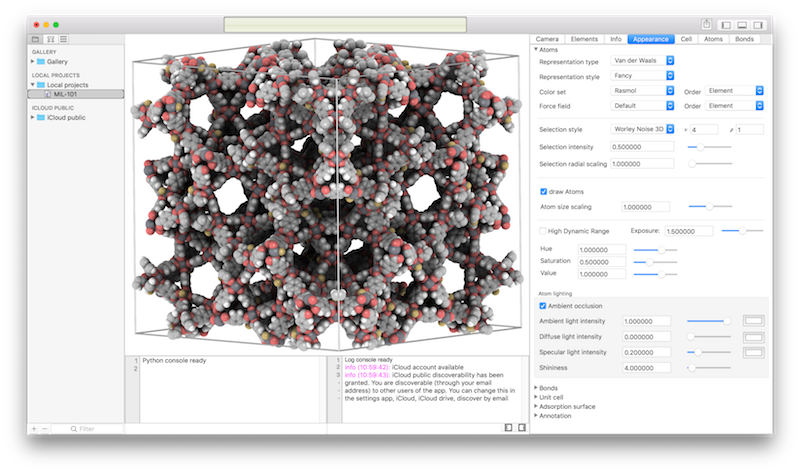Adjust the Atom size scaling slider
The width and height of the screenshot is (800, 473).
708,206
